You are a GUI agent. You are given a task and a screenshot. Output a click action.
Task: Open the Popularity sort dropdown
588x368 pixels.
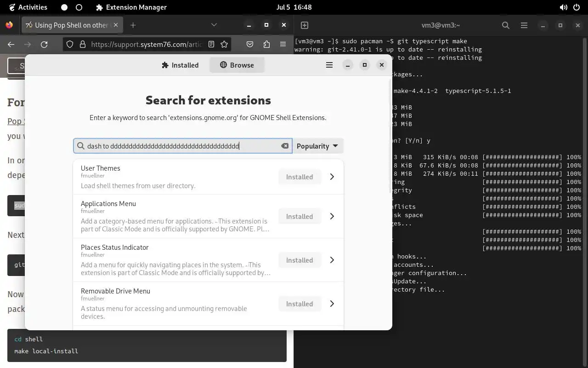coord(318,146)
